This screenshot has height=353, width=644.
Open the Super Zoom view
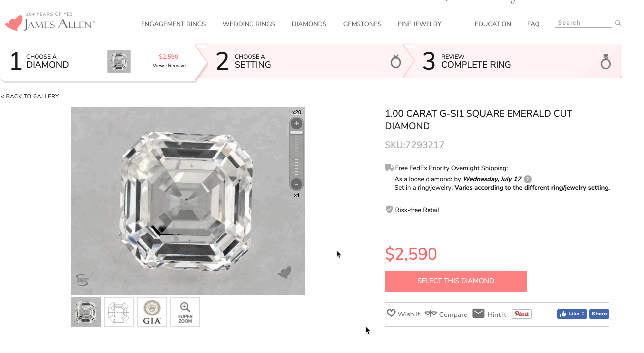click(x=185, y=312)
